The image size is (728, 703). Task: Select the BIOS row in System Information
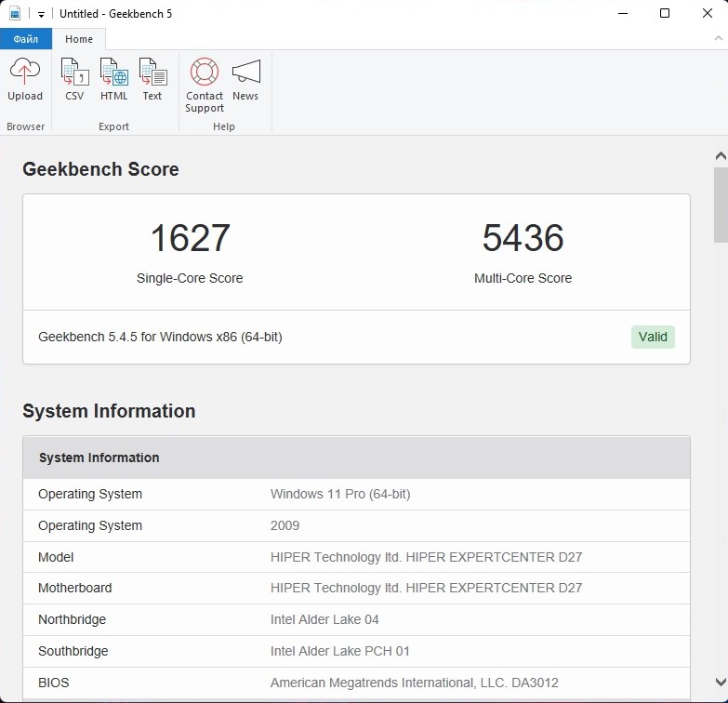pos(356,683)
